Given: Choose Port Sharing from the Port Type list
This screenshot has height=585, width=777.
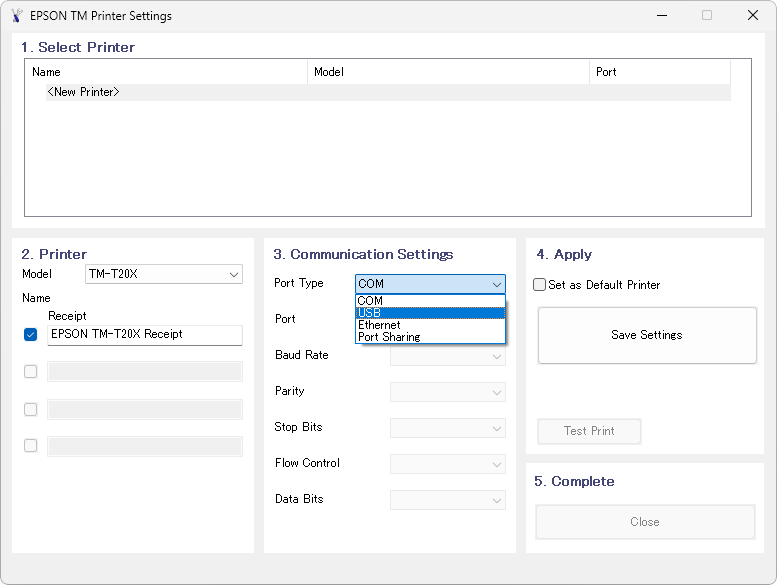Looking at the screenshot, I should click(430, 337).
